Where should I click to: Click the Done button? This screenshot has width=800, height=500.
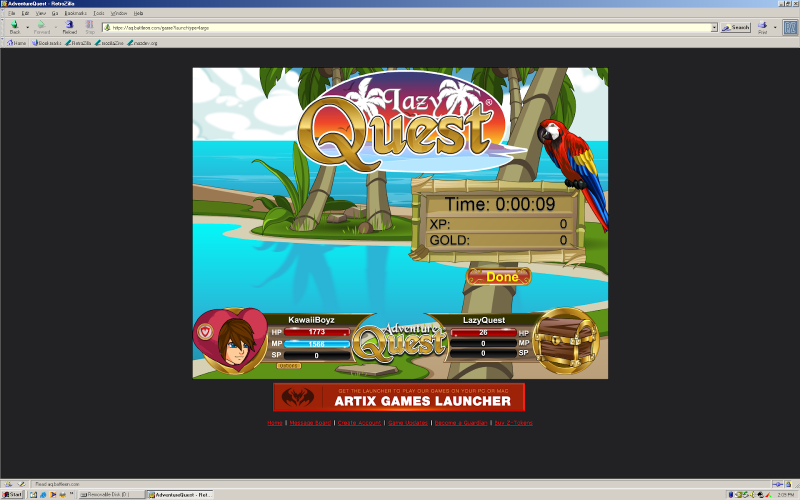499,277
